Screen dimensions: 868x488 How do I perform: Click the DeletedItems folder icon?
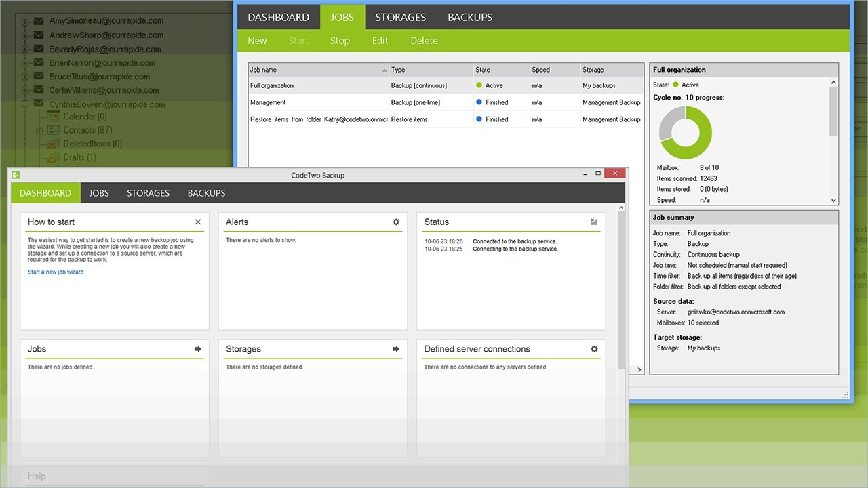(53, 144)
